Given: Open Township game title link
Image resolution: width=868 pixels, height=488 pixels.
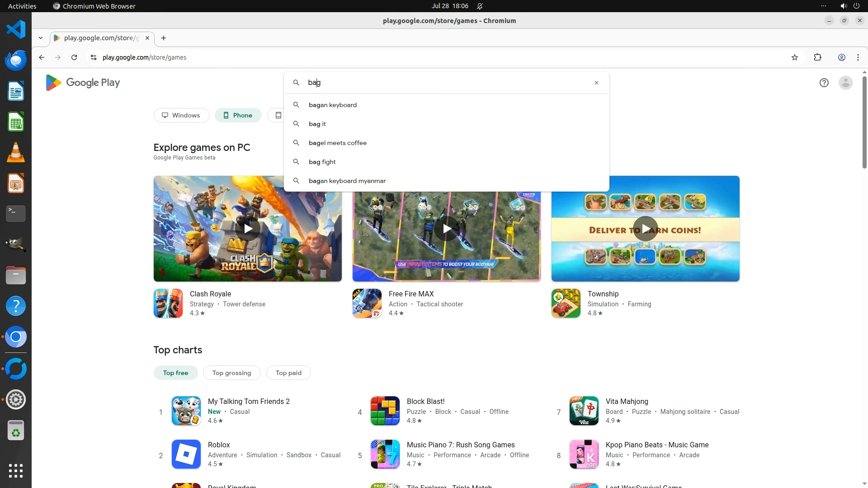Looking at the screenshot, I should [603, 294].
